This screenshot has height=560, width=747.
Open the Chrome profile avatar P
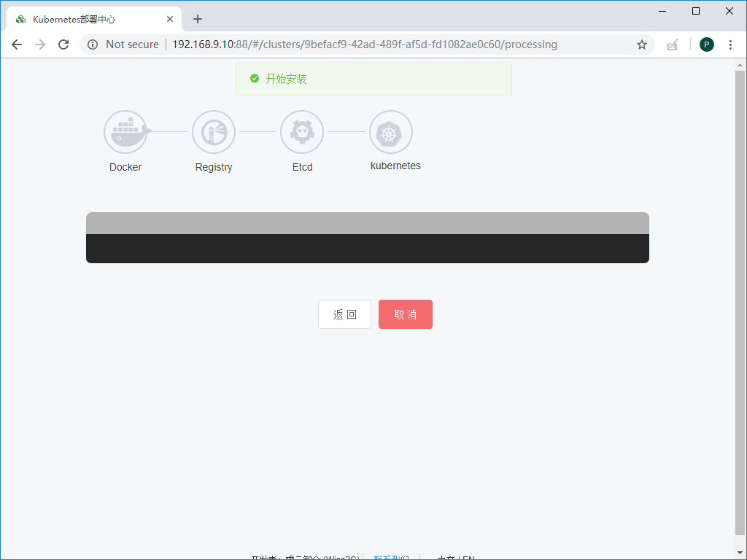point(706,44)
